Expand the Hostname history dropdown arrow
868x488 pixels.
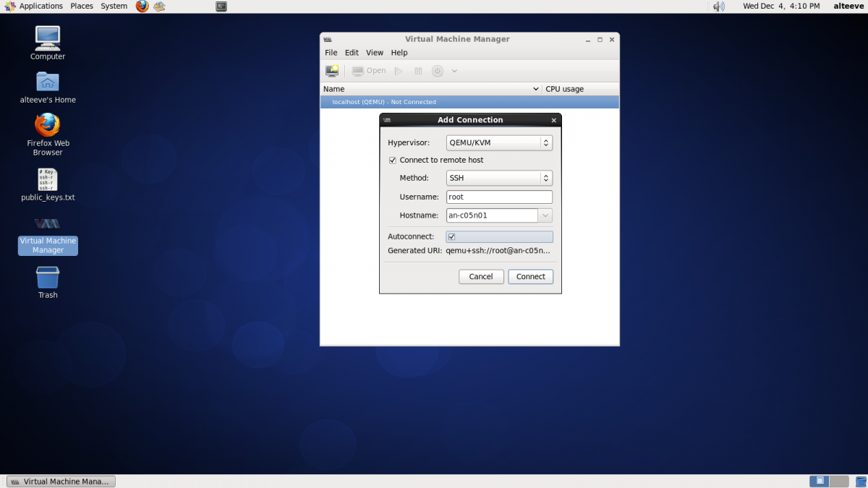click(545, 215)
